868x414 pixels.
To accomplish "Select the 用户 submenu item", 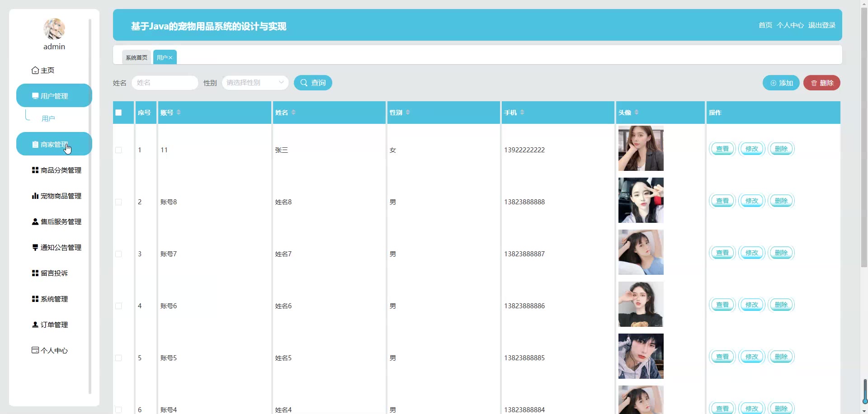I will 48,118.
